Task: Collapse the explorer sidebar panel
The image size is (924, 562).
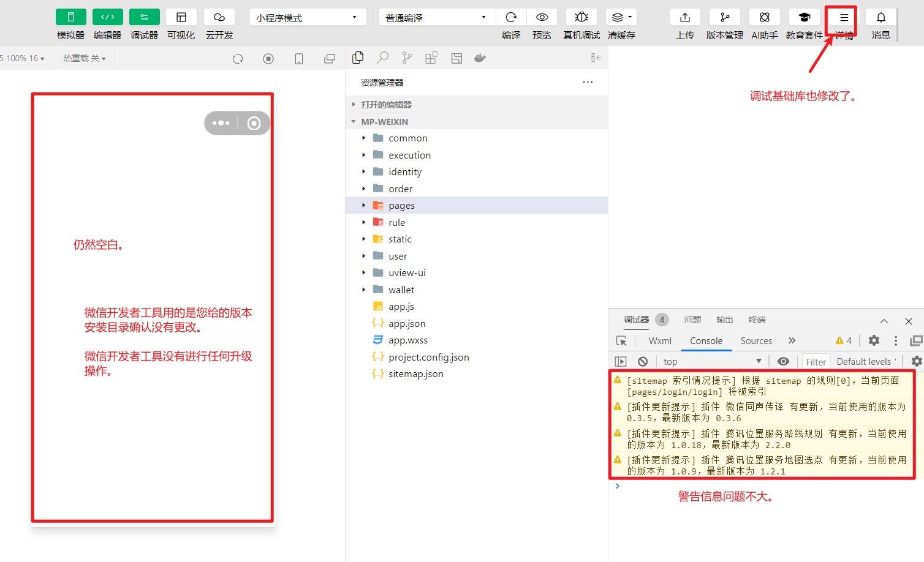Action: tap(596, 58)
